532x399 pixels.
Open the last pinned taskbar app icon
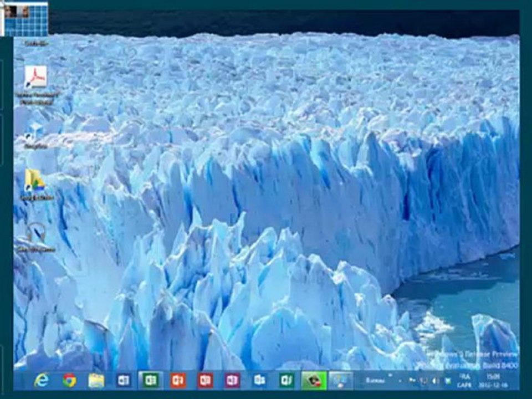click(341, 381)
